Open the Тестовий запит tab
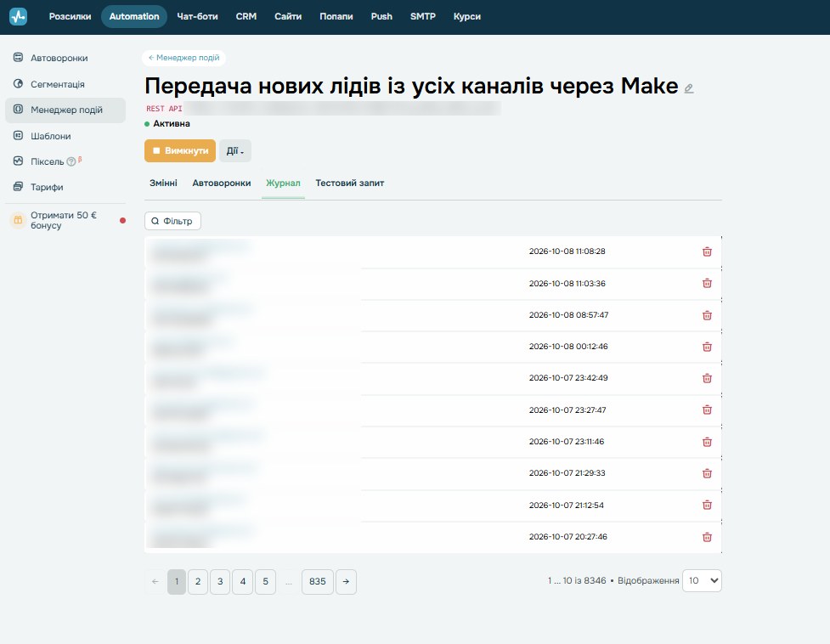The image size is (830, 644). coord(350,184)
